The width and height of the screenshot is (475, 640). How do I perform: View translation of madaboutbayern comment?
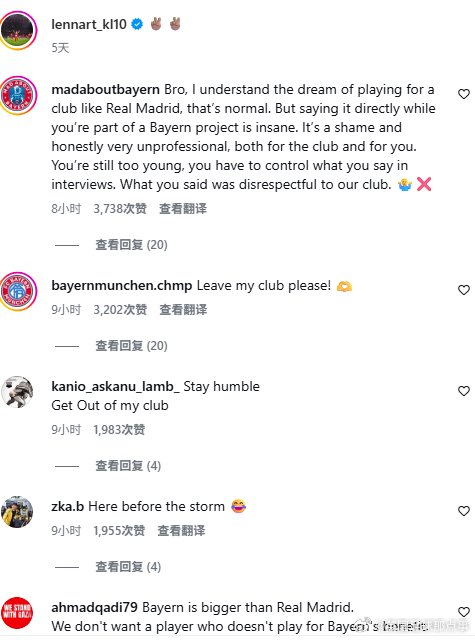(x=183, y=209)
